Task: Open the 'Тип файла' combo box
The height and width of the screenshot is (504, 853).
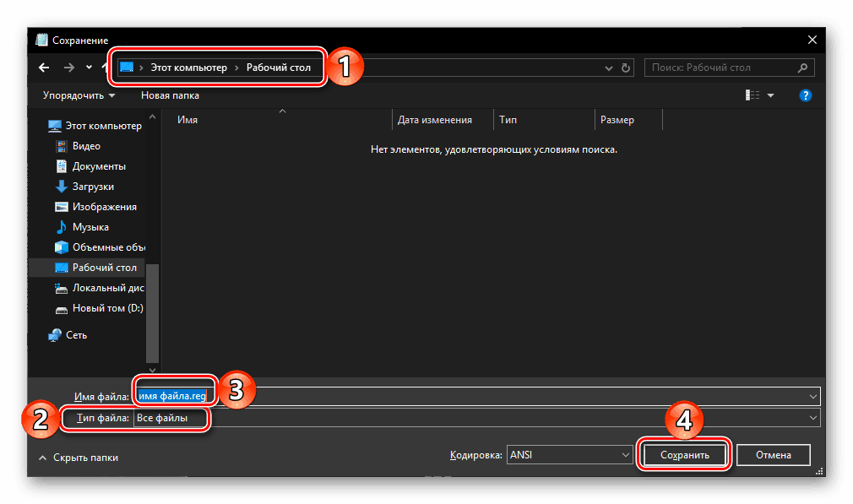Action: pyautogui.click(x=476, y=418)
